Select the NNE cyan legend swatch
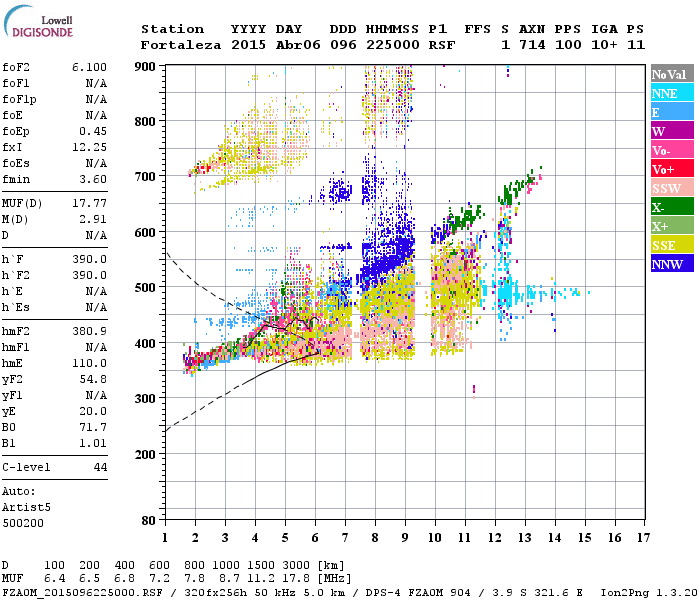The height and width of the screenshot is (600, 700). click(x=672, y=93)
